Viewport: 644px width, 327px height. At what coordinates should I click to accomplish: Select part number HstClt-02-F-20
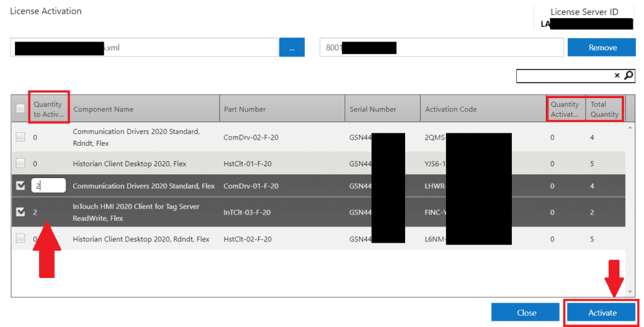[x=247, y=239]
